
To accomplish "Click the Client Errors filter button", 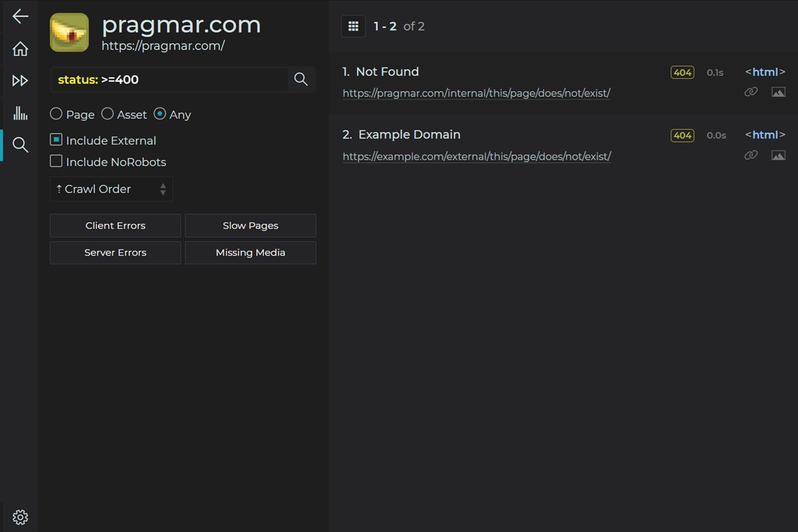I will 115,225.
